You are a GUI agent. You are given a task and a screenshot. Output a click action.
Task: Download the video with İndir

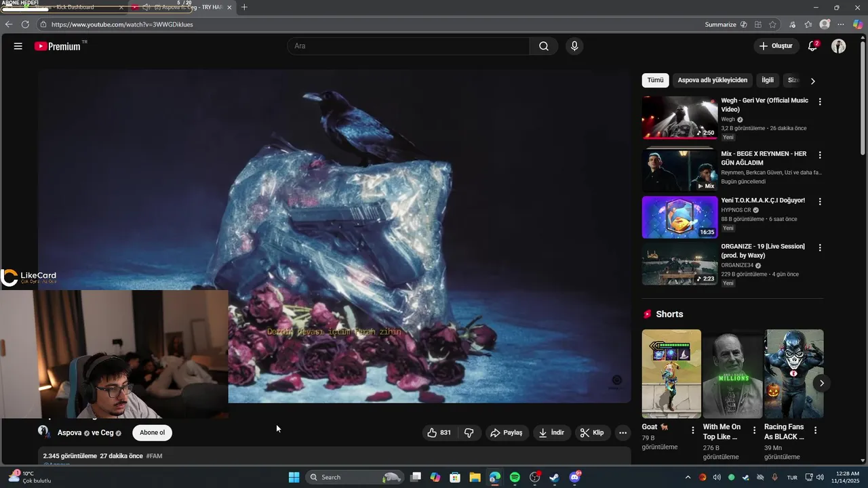coord(551,432)
